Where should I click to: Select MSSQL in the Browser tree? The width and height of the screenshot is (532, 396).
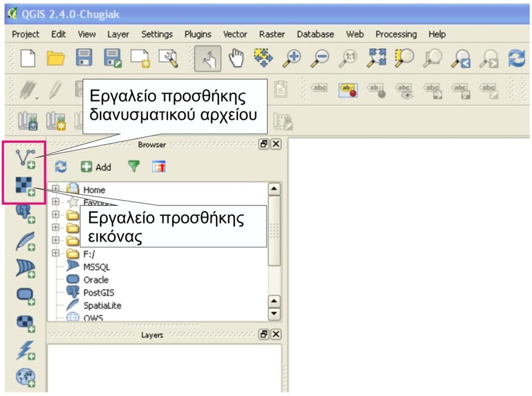tap(96, 267)
